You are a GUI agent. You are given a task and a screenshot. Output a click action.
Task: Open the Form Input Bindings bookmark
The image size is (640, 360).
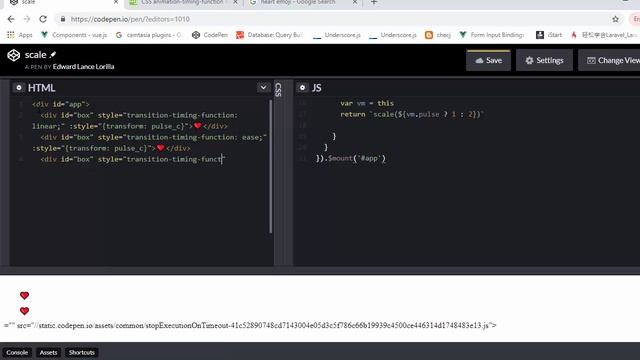[x=492, y=35]
